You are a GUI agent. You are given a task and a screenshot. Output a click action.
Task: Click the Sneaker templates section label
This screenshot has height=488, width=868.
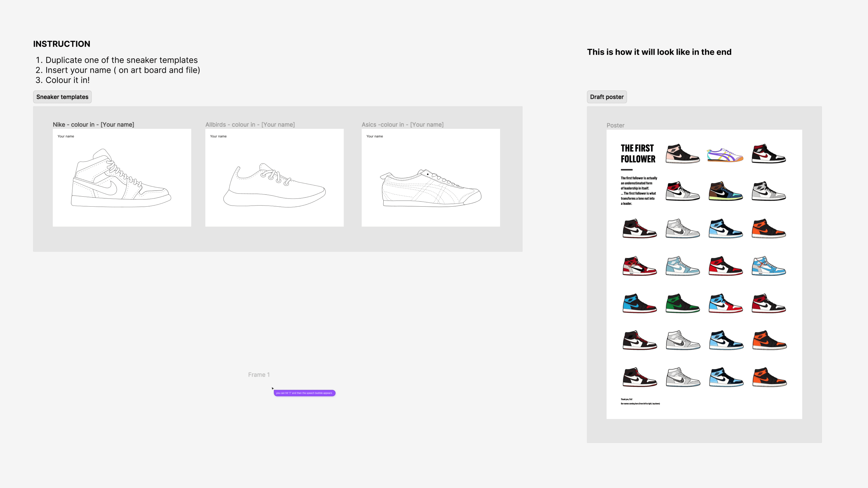pyautogui.click(x=62, y=97)
